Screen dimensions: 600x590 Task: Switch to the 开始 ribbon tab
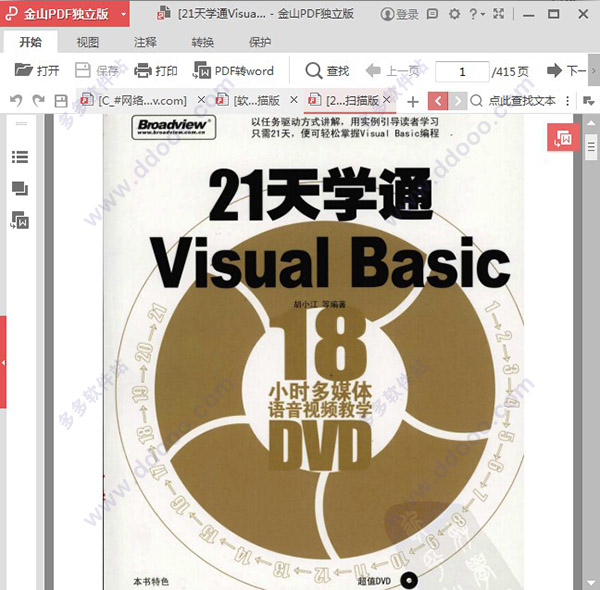coord(31,42)
